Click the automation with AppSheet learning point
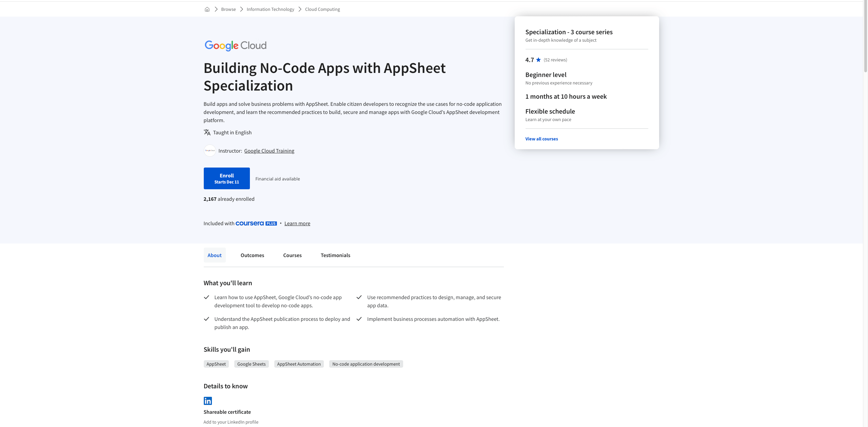 [x=433, y=319]
